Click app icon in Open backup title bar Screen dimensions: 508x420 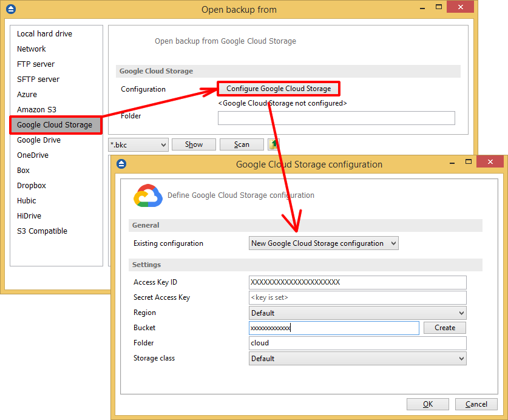pyautogui.click(x=11, y=9)
